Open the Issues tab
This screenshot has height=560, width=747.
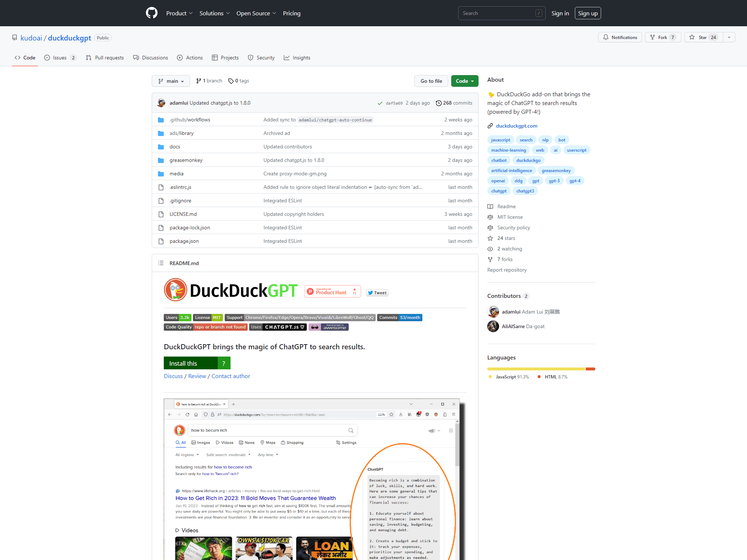coord(60,58)
